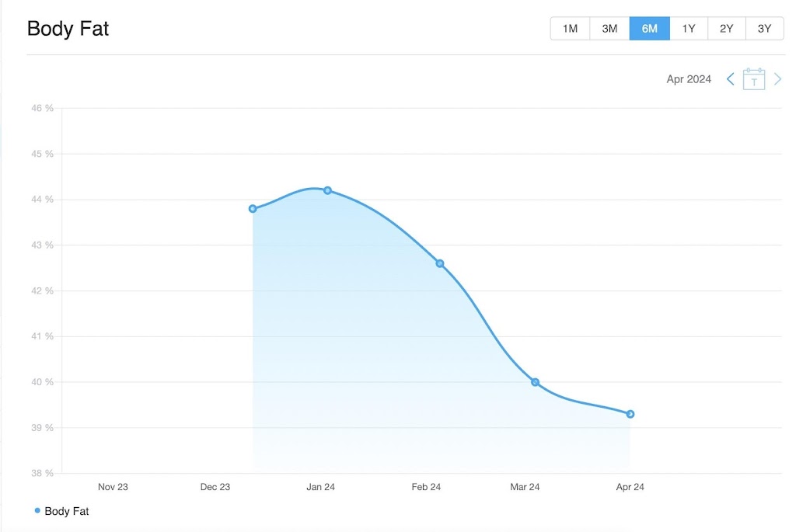Click the Apr 2024 date label
The image size is (796, 532).
coord(689,79)
